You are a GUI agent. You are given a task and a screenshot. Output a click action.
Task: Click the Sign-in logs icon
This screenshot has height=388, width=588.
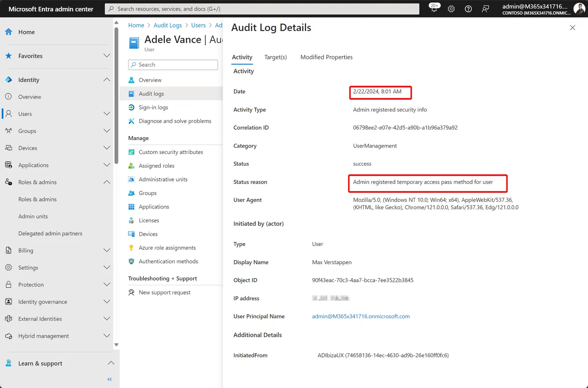coord(131,107)
